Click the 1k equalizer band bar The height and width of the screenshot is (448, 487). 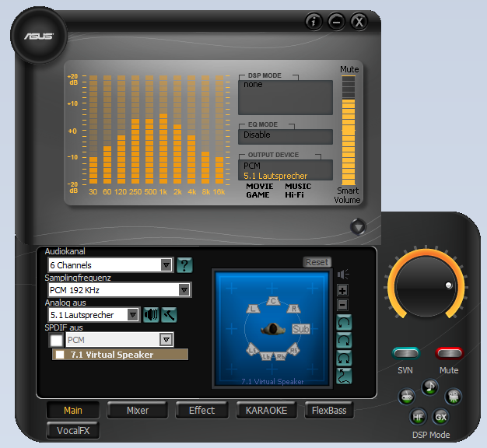(163, 129)
